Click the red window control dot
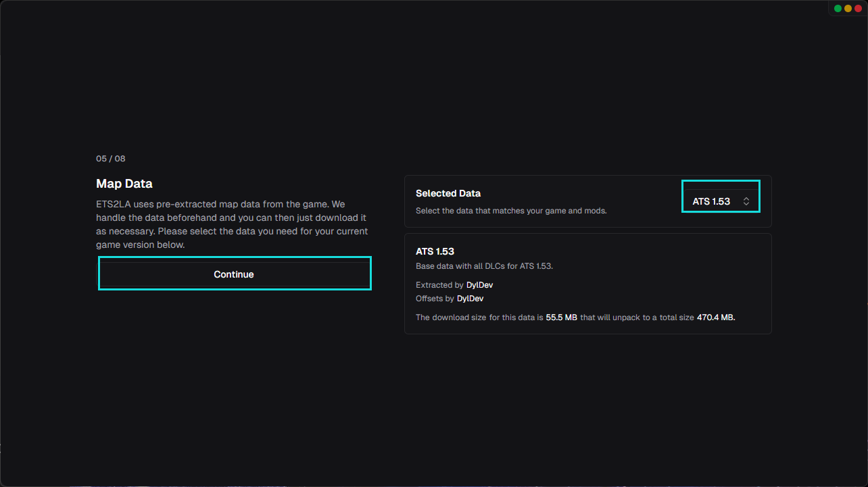Screen dimensions: 868x487 pyautogui.click(x=858, y=9)
